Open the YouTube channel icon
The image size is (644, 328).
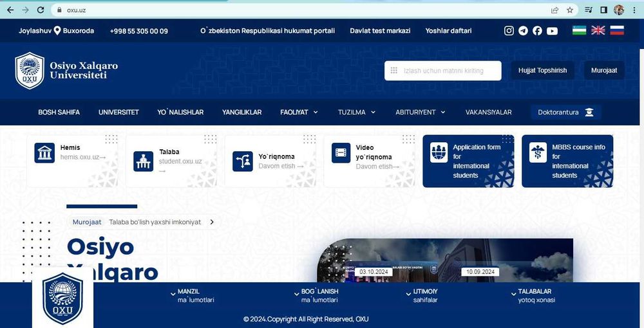pos(552,31)
